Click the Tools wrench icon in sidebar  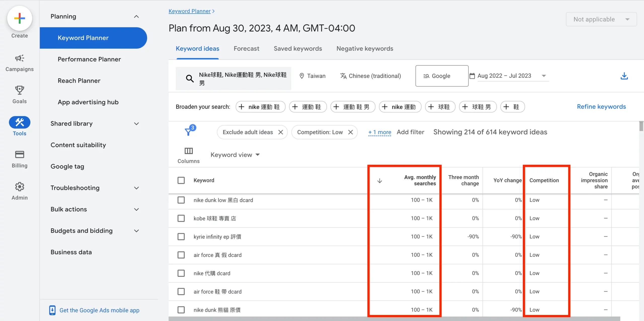pyautogui.click(x=19, y=122)
